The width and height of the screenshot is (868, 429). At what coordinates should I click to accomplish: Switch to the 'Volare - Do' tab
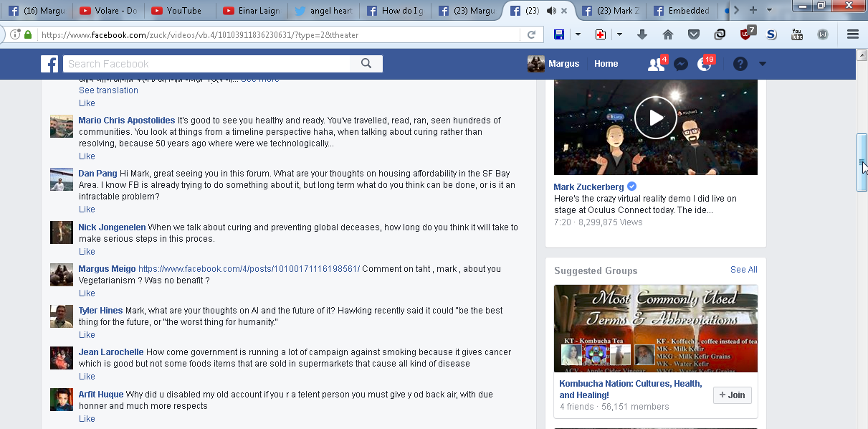pyautogui.click(x=108, y=11)
